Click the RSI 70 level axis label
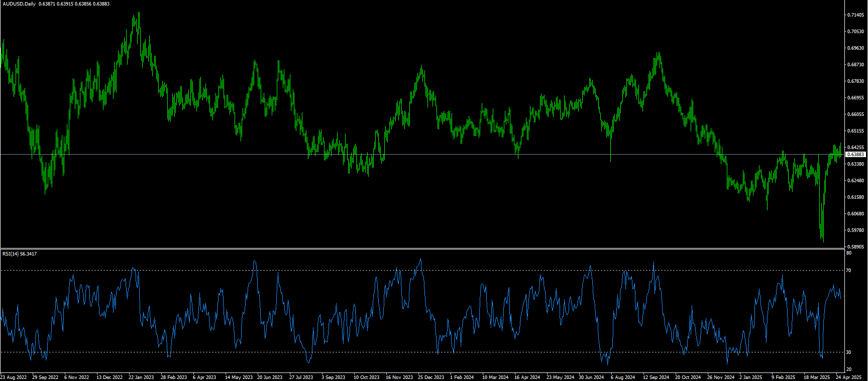868x381 pixels. click(x=848, y=271)
